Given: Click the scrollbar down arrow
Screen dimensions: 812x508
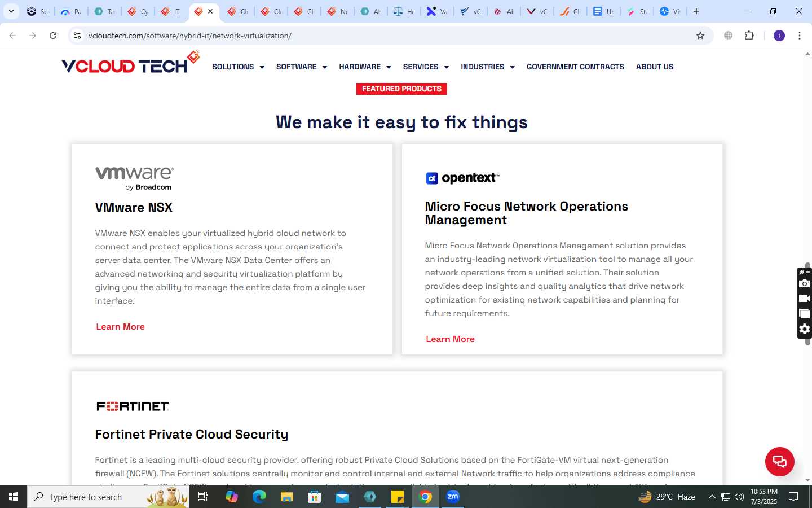Looking at the screenshot, I should tap(807, 480).
